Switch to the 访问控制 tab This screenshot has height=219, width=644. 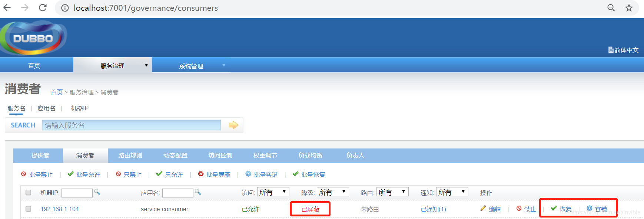click(220, 156)
